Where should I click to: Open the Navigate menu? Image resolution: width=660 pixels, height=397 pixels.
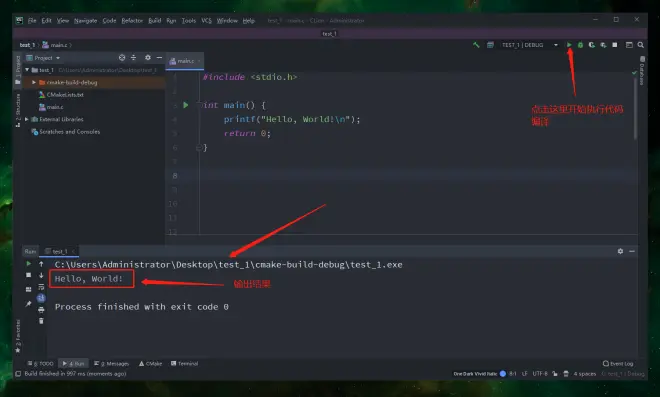click(x=85, y=21)
